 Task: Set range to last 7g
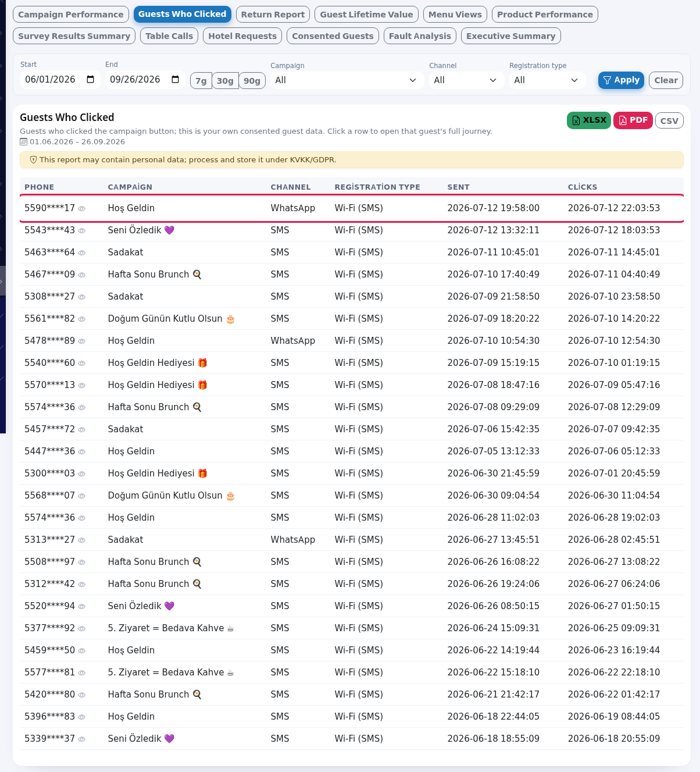(x=201, y=81)
